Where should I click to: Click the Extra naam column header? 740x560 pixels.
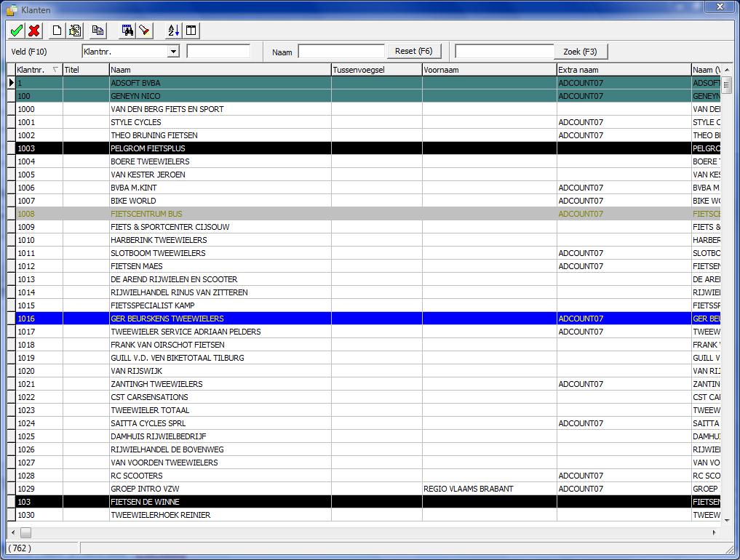coord(624,70)
